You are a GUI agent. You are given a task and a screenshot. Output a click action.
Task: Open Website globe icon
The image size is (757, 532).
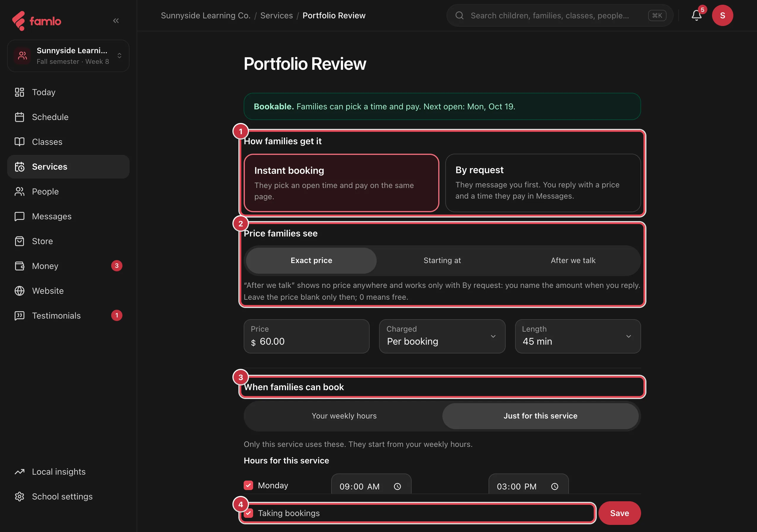tap(20, 291)
